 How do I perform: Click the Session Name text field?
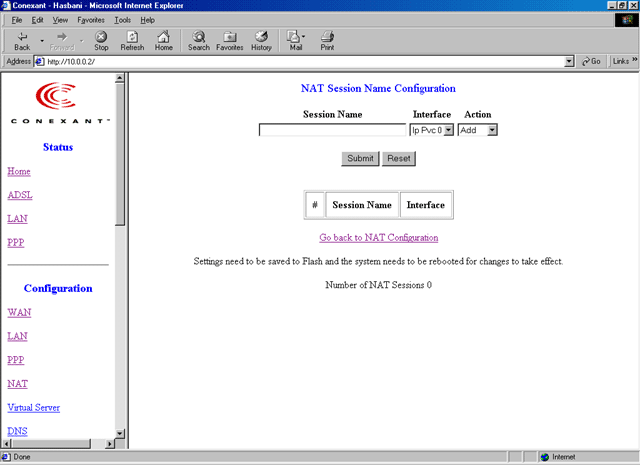point(332,130)
